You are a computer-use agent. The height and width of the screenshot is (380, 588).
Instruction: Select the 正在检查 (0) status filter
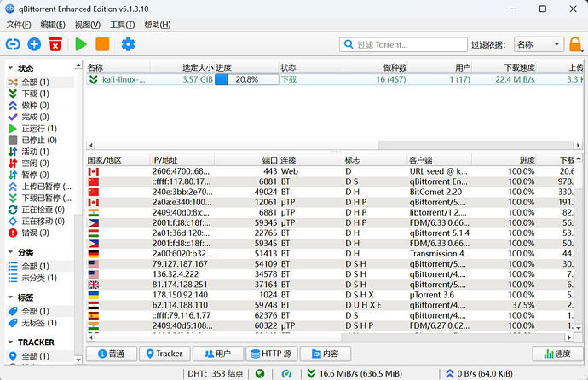(x=43, y=210)
